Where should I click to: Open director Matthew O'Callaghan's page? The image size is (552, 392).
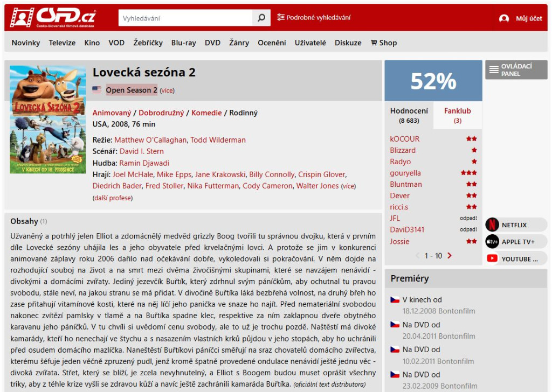[150, 140]
